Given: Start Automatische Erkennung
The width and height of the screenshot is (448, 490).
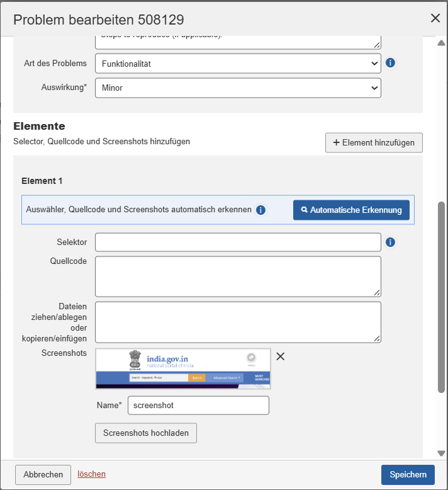Looking at the screenshot, I should (x=351, y=210).
